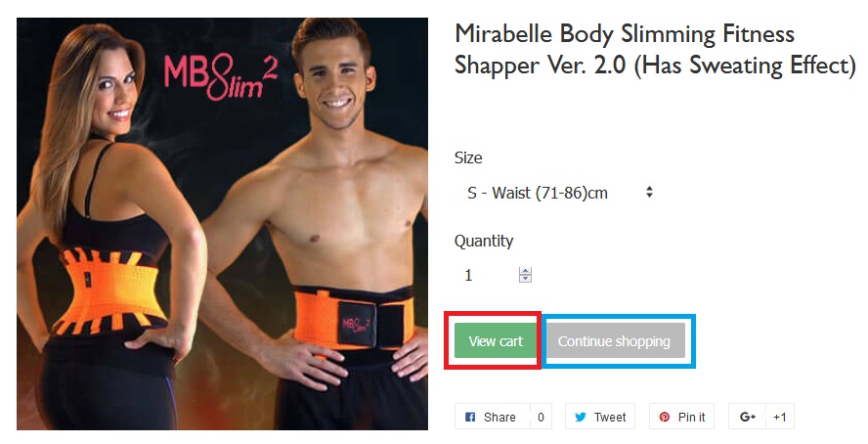The height and width of the screenshot is (444, 868).
Task: Click the Facebook share count 0
Action: 541,418
